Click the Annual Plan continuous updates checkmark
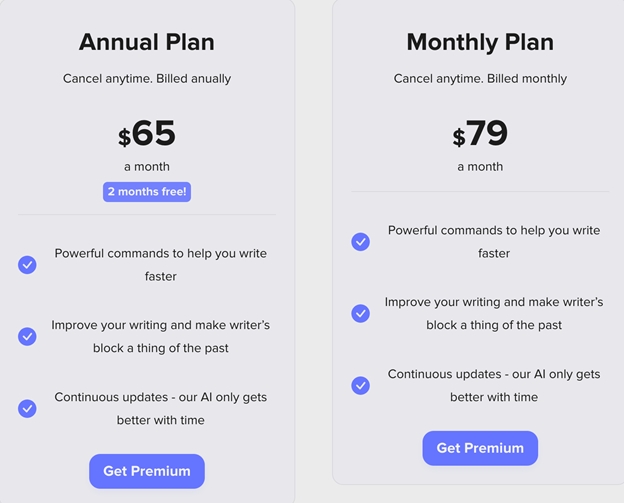Viewport: 624px width, 503px height. (x=27, y=409)
